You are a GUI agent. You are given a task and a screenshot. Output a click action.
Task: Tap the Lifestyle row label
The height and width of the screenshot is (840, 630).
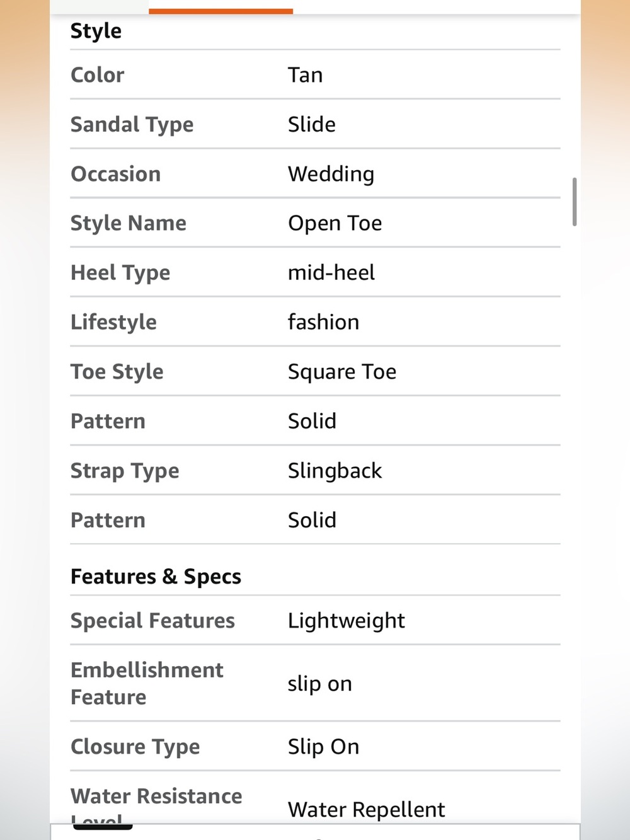click(x=113, y=322)
